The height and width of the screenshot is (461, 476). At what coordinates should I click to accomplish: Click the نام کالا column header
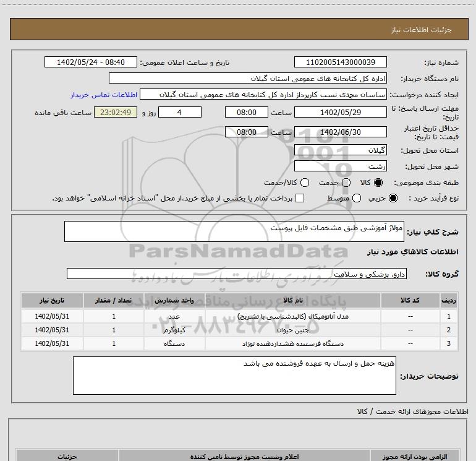coord(293,300)
